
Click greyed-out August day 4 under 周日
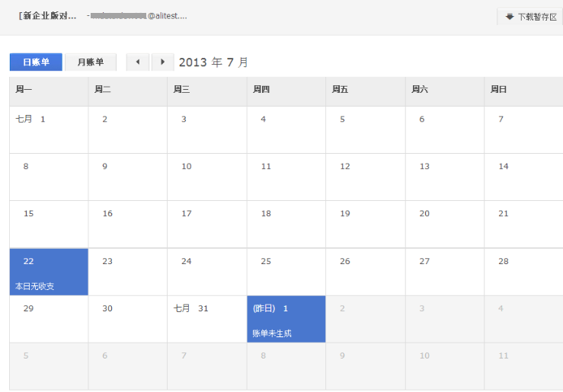point(524,319)
